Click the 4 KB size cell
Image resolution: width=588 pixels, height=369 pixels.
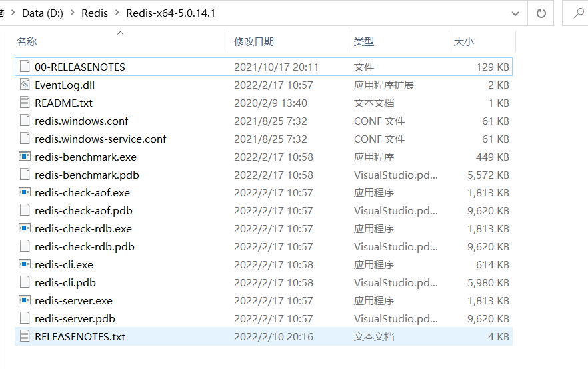pos(499,337)
